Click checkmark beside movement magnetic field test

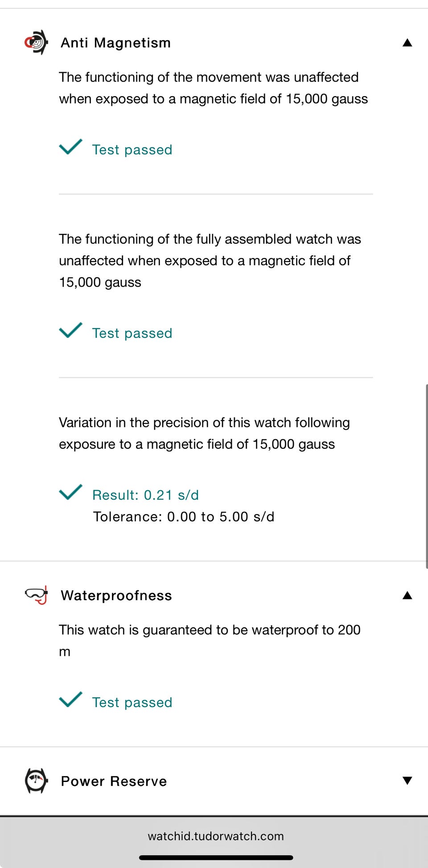point(70,147)
